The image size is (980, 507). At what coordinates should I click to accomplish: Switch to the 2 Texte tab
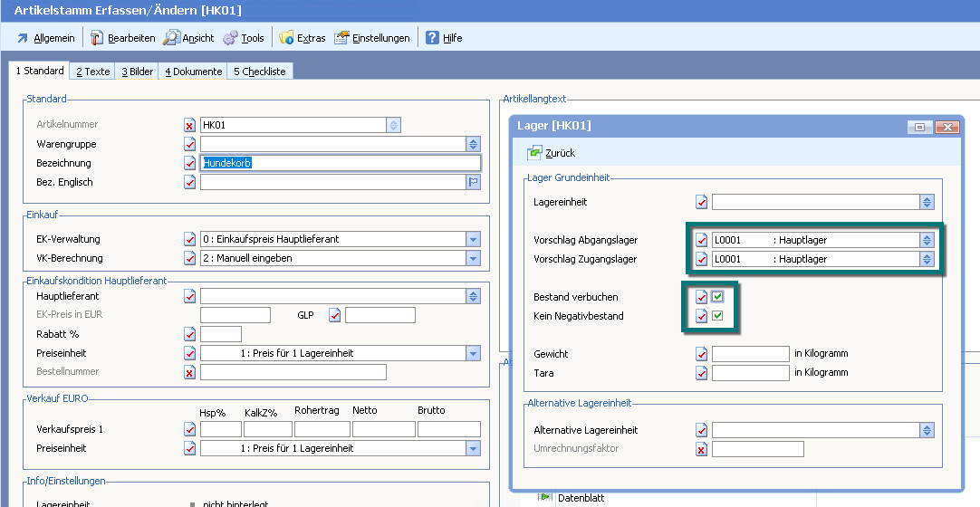click(x=92, y=72)
